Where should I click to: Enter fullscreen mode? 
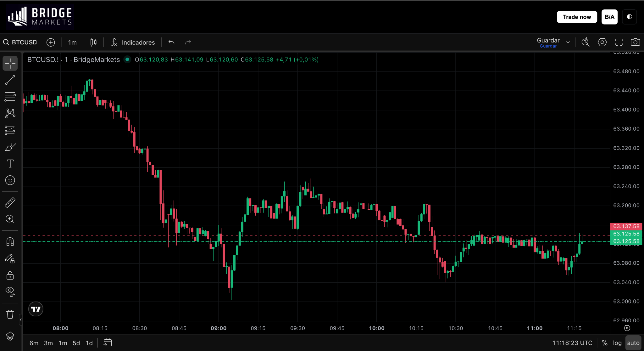[x=619, y=42]
